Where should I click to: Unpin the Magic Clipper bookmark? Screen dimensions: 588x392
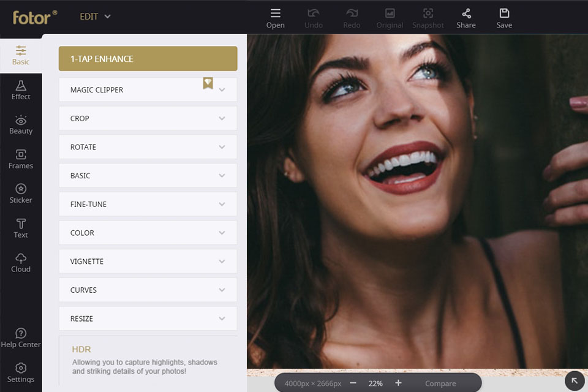click(208, 82)
